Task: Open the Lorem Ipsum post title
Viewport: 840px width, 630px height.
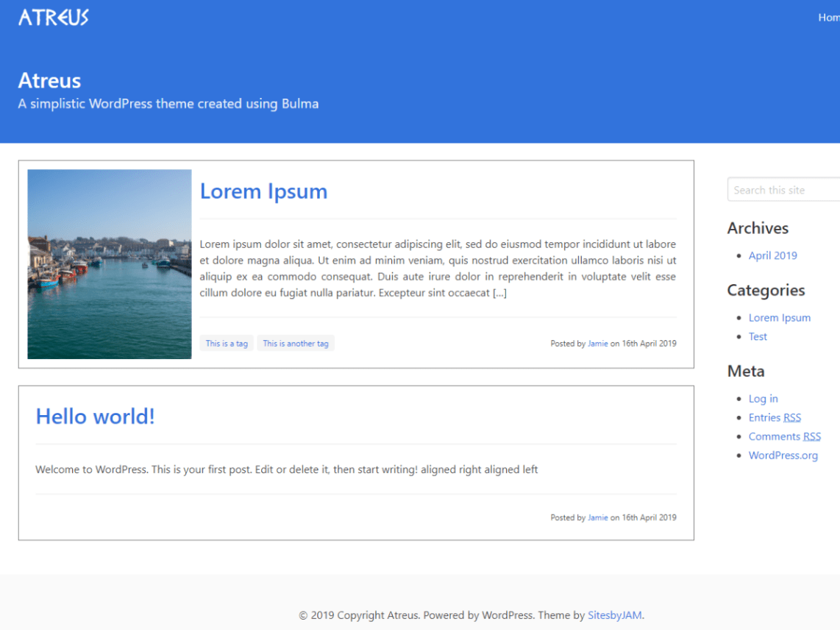Action: click(263, 191)
